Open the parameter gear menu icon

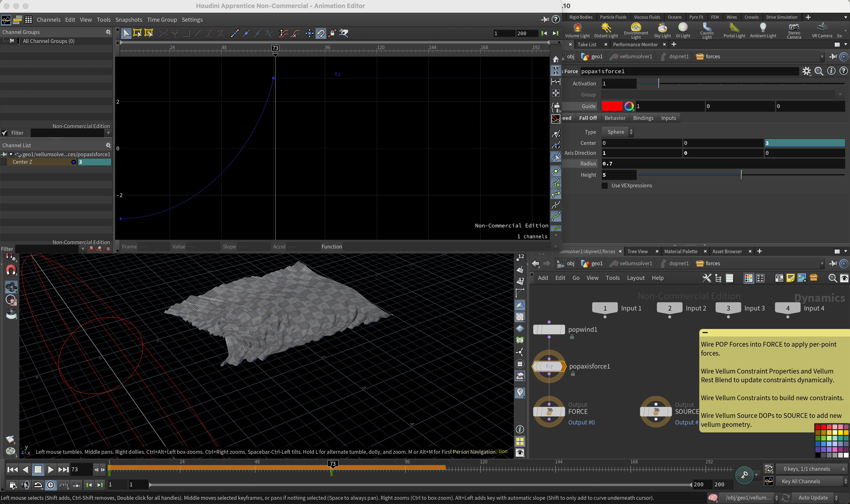[x=807, y=71]
